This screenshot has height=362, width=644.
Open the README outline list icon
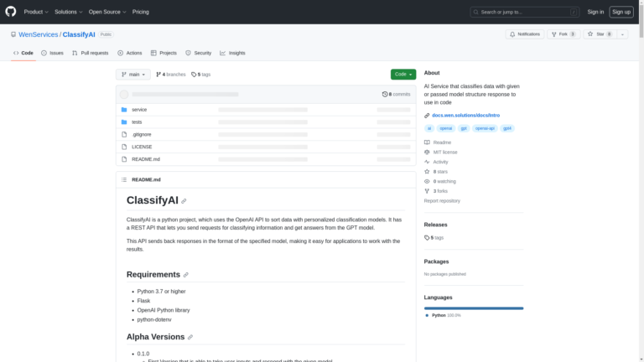point(124,179)
